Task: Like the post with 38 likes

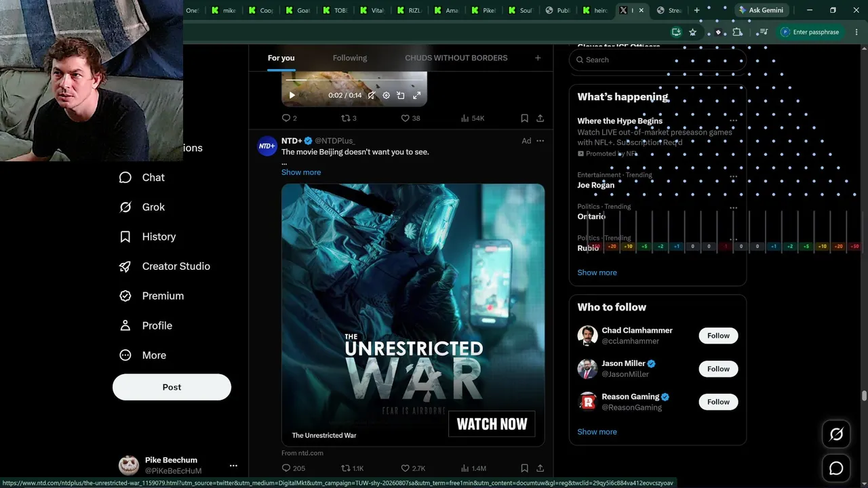Action: 410,118
